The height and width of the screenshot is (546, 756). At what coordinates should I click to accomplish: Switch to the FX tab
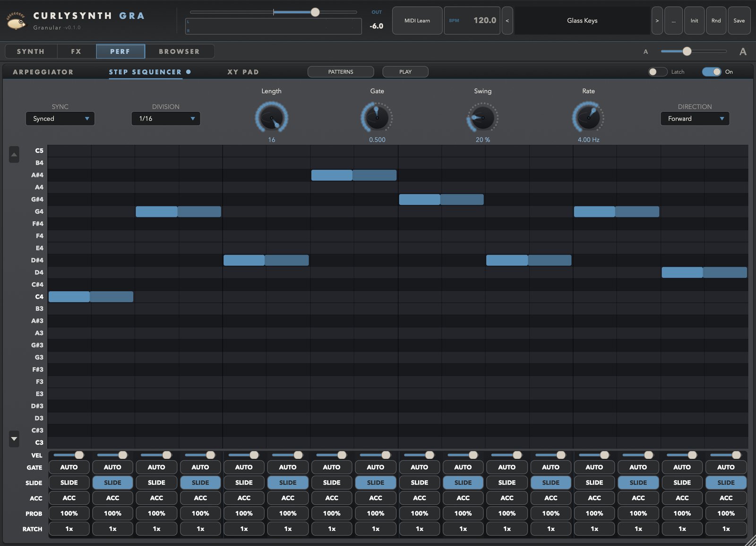(76, 52)
